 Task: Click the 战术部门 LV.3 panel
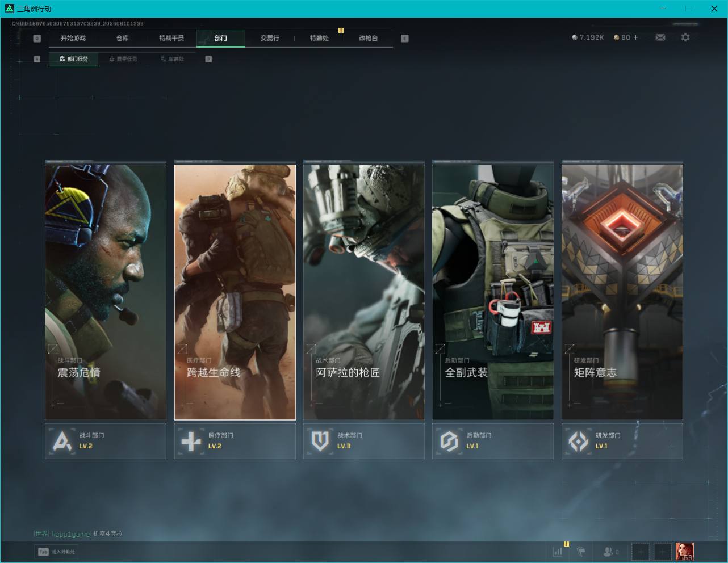pos(364,441)
